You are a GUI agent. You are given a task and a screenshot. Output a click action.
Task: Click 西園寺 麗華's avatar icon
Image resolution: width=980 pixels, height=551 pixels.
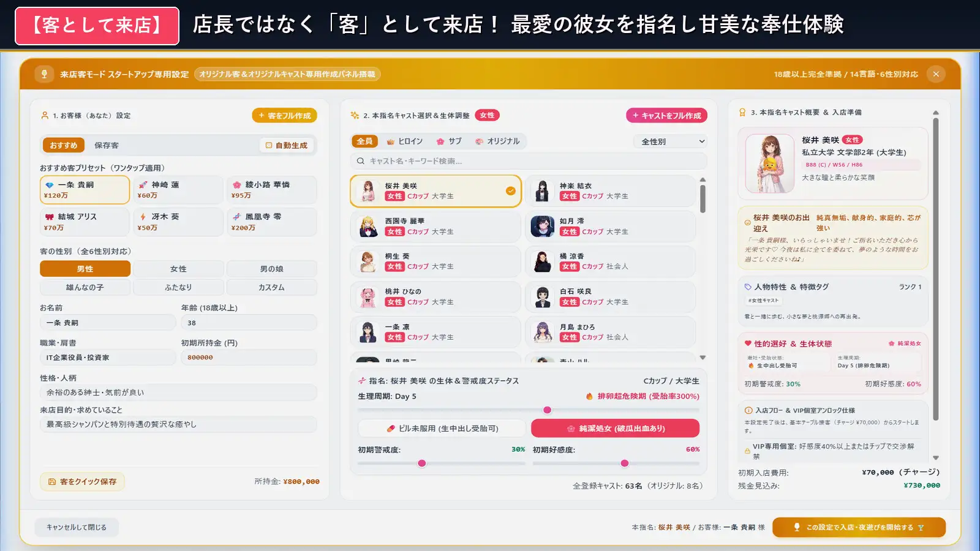(x=367, y=227)
